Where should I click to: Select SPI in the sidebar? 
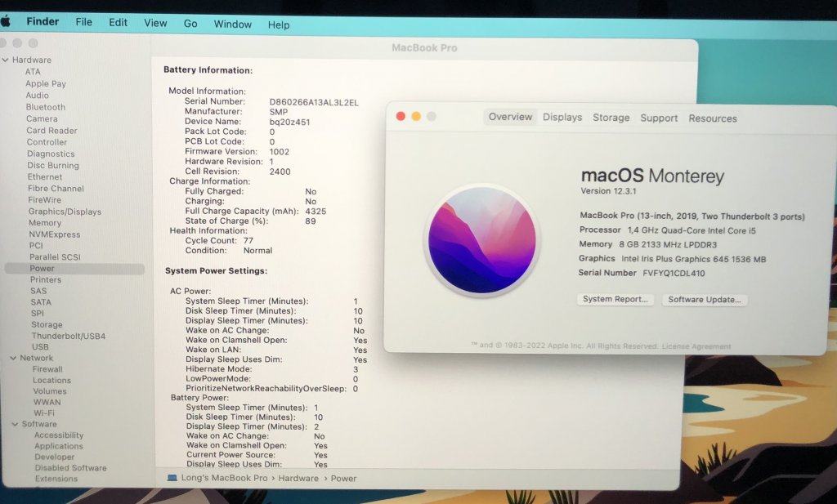(x=38, y=313)
